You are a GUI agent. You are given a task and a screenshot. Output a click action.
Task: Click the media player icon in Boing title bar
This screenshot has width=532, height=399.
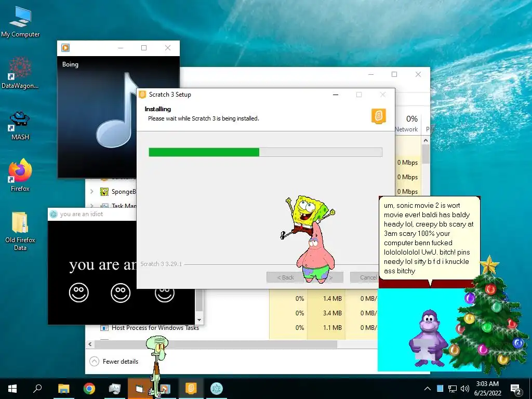(x=65, y=48)
